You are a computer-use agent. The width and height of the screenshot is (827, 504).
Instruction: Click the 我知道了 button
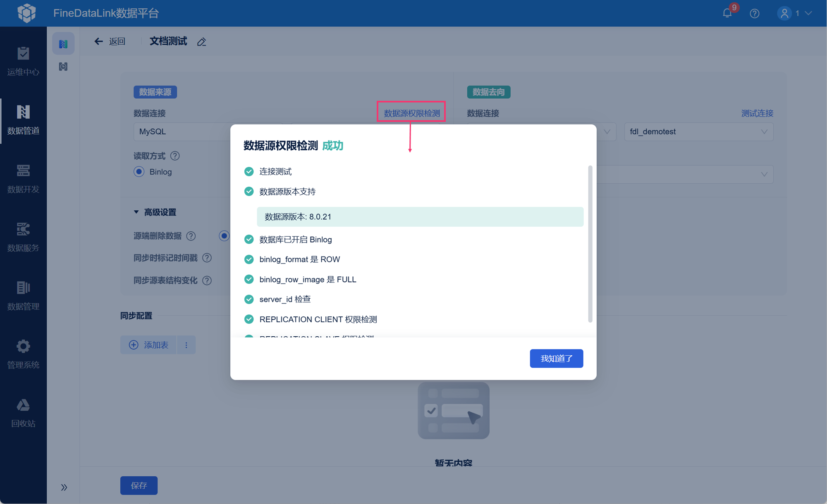pyautogui.click(x=556, y=358)
